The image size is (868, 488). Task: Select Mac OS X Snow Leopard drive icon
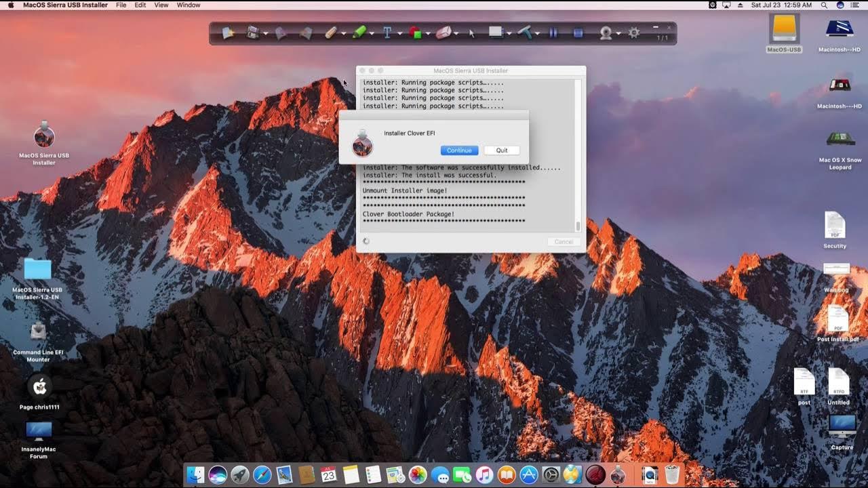pyautogui.click(x=840, y=150)
